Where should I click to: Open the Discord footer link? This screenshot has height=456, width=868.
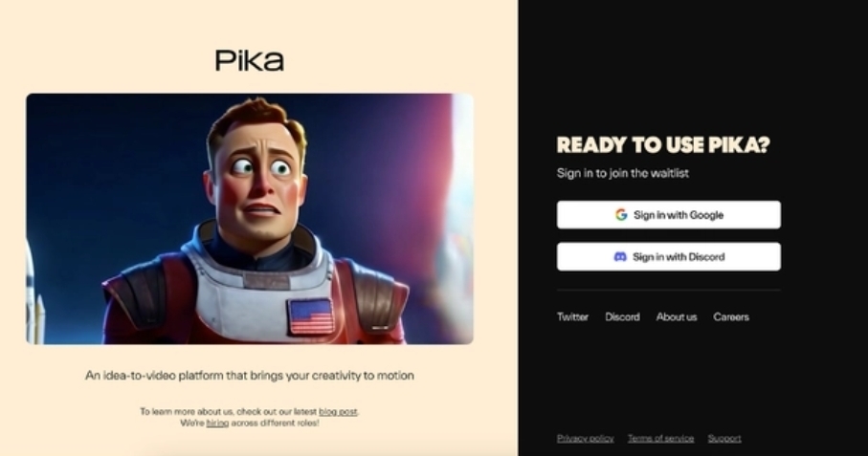click(x=622, y=316)
